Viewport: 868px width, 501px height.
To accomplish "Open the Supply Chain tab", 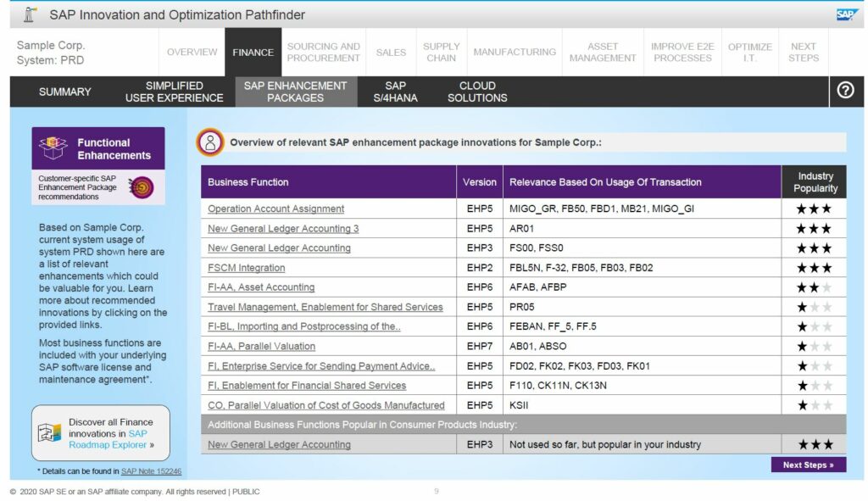I will (x=441, y=52).
